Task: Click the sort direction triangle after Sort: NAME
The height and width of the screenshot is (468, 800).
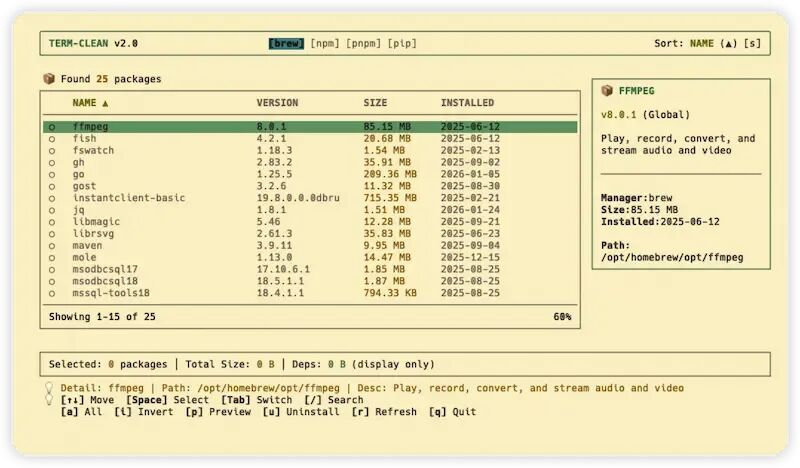Action: coord(729,43)
